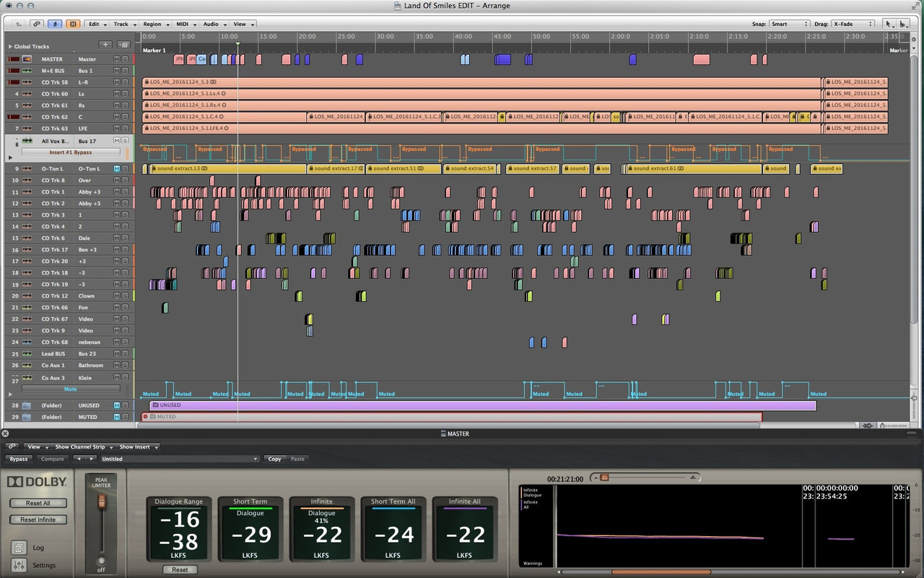Click the Reset All button
The image size is (924, 578).
pos(38,503)
